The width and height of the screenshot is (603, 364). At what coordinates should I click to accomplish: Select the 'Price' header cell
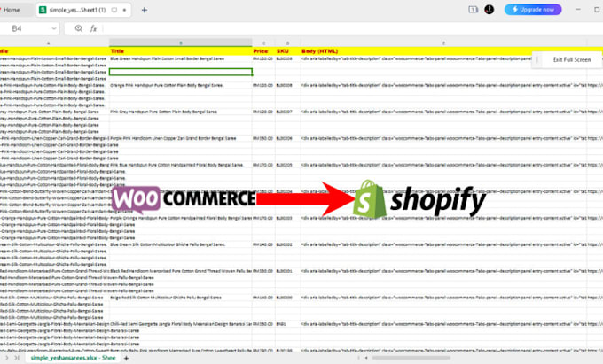click(264, 51)
